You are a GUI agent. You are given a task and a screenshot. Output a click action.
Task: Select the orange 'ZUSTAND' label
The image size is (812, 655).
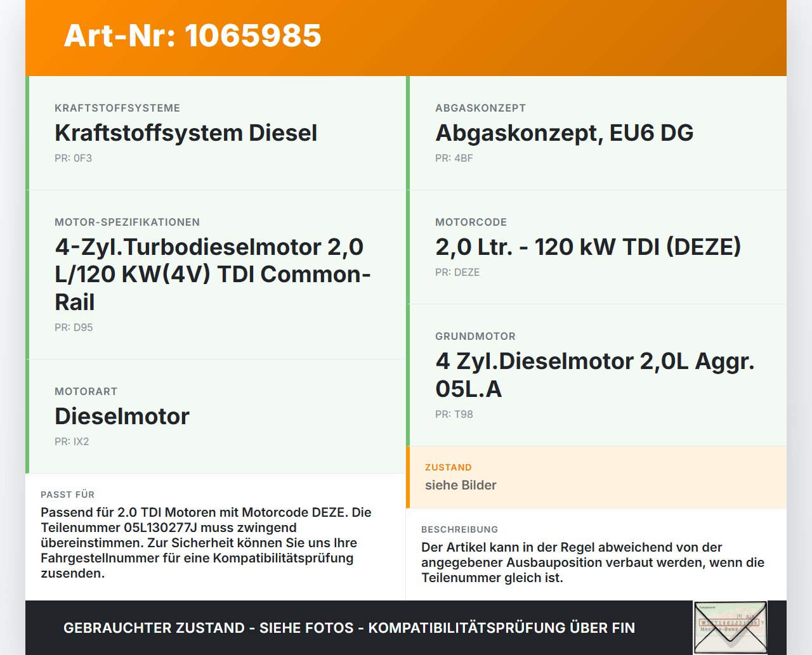448,467
